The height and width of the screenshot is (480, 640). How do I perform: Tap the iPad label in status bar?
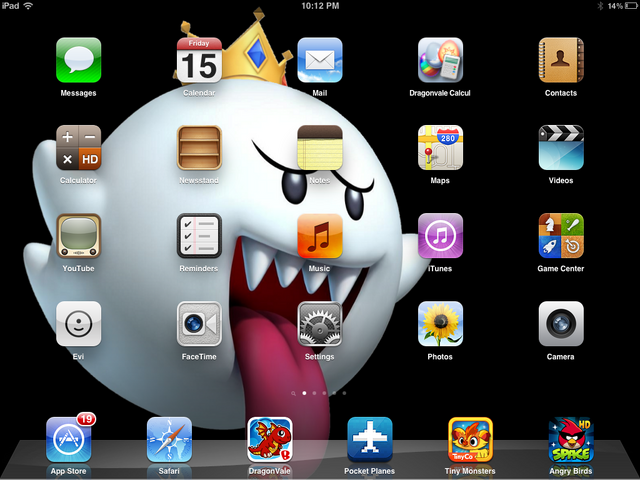pyautogui.click(x=11, y=6)
